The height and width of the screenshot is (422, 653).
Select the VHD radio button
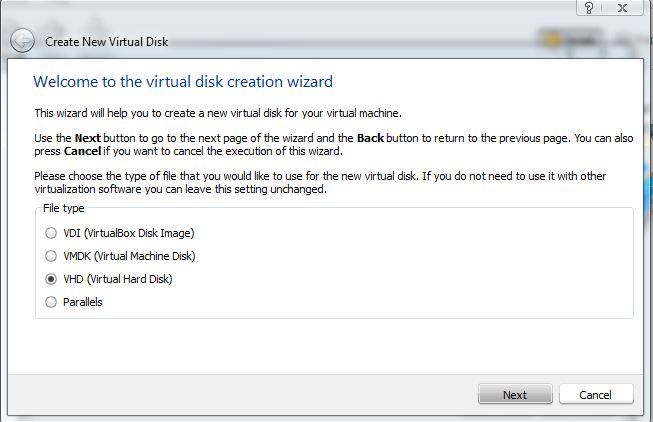click(51, 279)
